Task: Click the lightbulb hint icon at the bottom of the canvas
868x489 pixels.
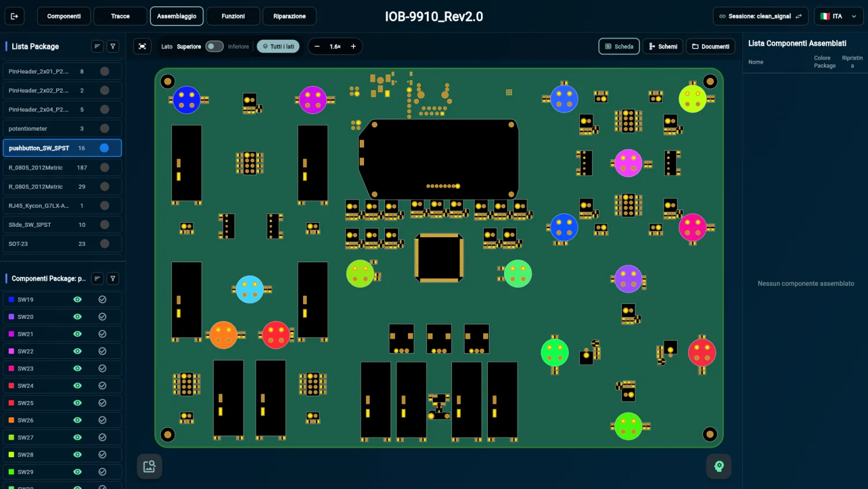Action: point(719,466)
